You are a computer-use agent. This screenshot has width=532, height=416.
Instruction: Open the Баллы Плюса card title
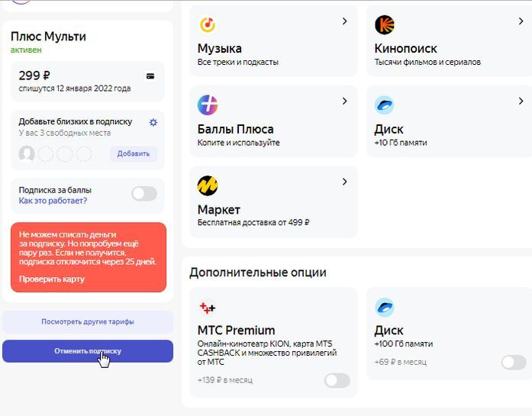point(235,129)
